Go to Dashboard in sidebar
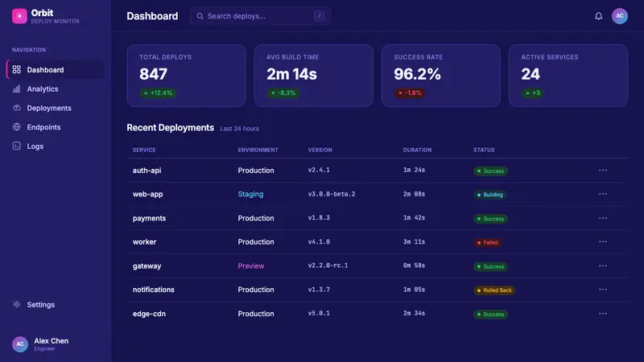644x362 pixels. tap(56, 69)
